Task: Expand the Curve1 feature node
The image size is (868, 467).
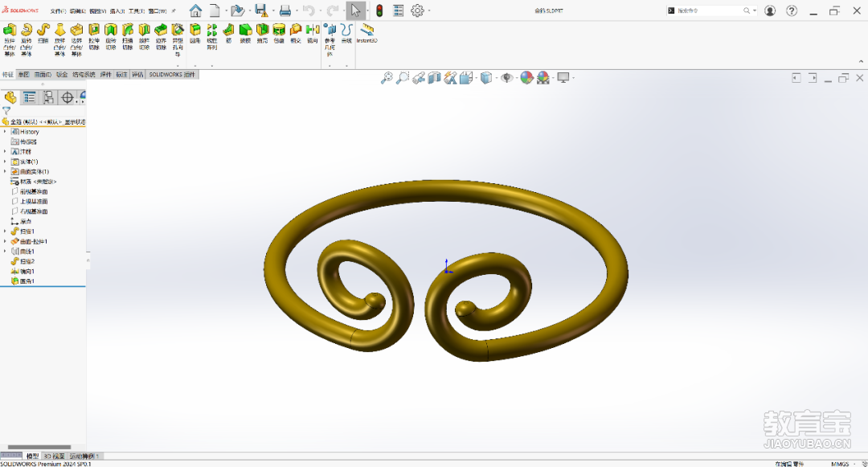Action: [x=5, y=252]
